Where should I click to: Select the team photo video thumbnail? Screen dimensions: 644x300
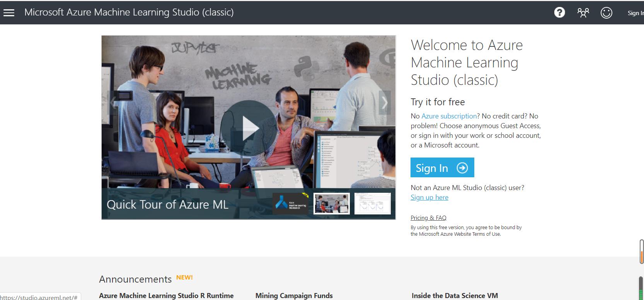pyautogui.click(x=332, y=204)
